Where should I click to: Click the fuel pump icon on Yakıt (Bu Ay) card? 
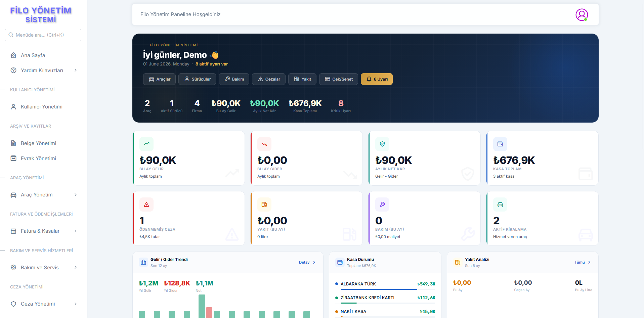coord(264,204)
